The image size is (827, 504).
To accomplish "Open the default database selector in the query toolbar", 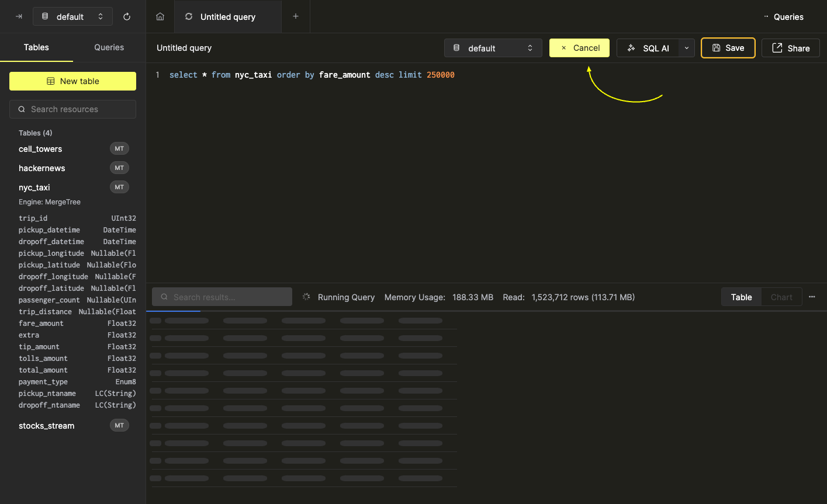I will coord(493,48).
